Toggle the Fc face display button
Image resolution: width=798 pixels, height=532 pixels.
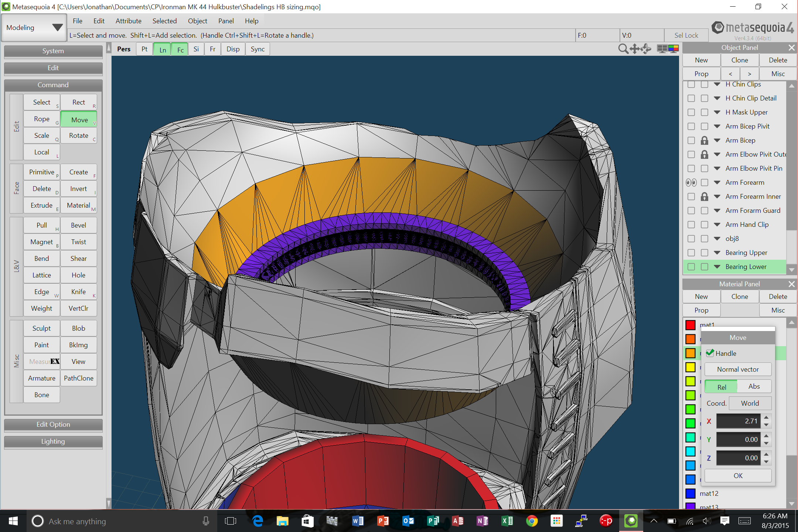(x=180, y=50)
